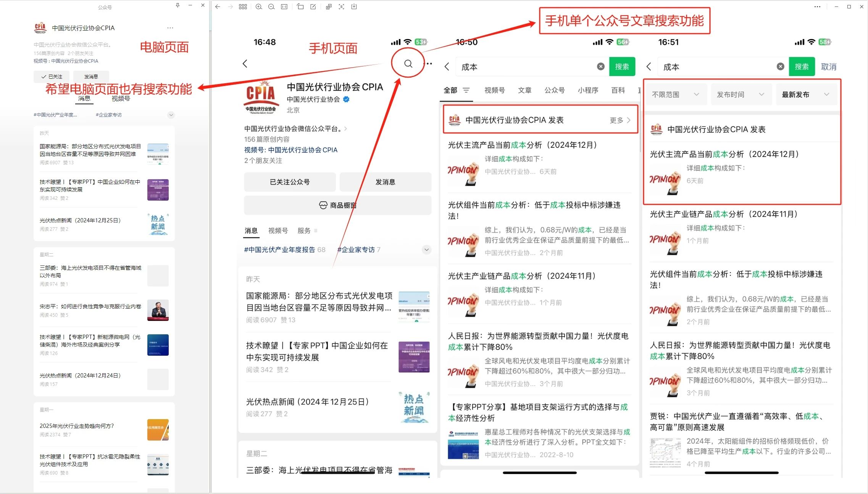This screenshot has height=494, width=868.
Task: Open the #企业家专访 tag in 公众号 window
Action: (109, 115)
